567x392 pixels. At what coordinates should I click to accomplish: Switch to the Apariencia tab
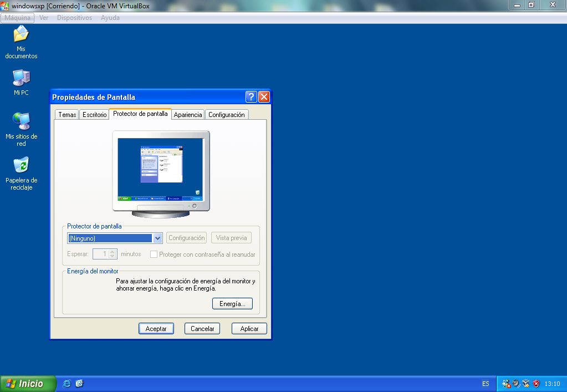tap(188, 115)
